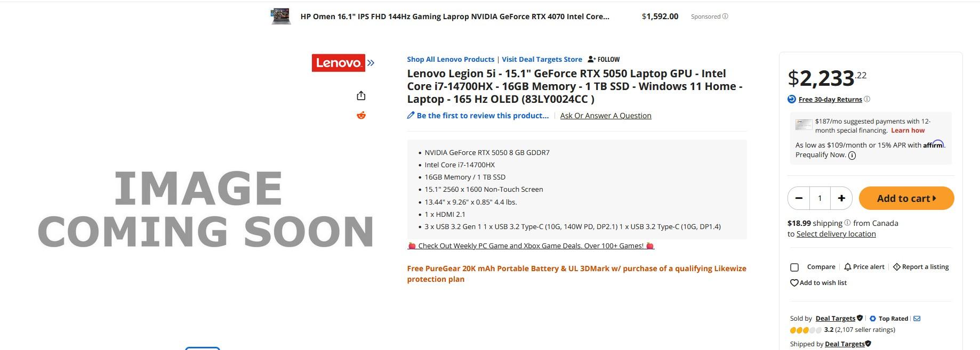Click the share icon below the Lenovo logo

tap(362, 95)
